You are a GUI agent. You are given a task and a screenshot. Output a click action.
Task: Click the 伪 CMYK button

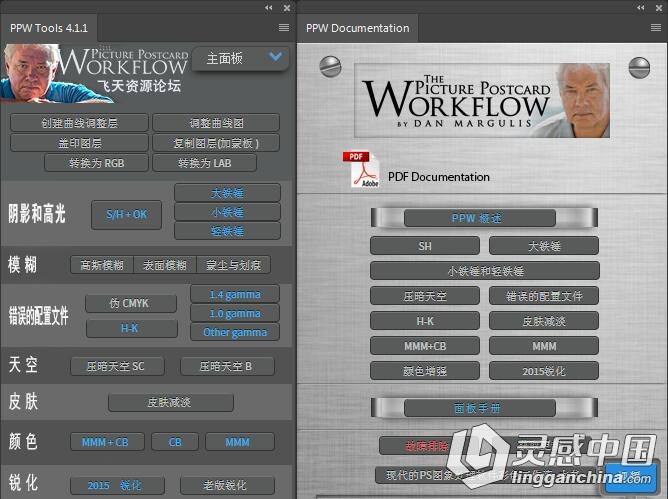coord(131,303)
